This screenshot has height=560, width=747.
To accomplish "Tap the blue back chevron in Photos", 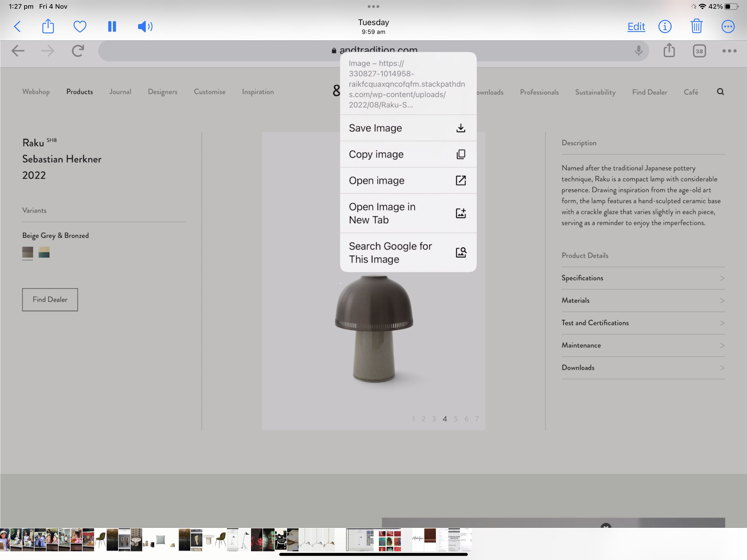I will 17,26.
